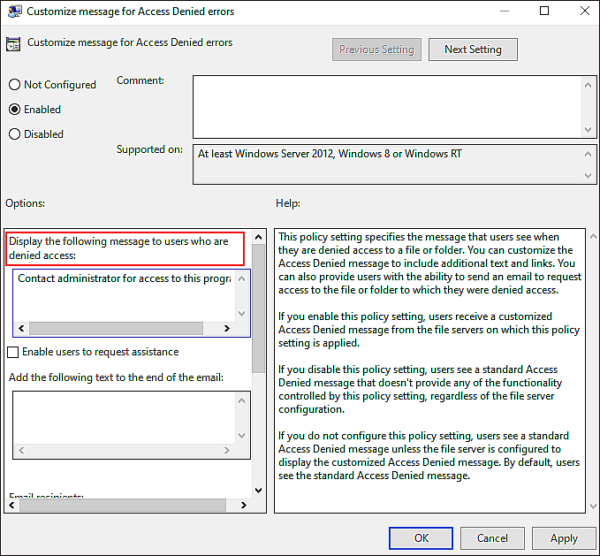Click inside the Comment text box

click(386, 107)
